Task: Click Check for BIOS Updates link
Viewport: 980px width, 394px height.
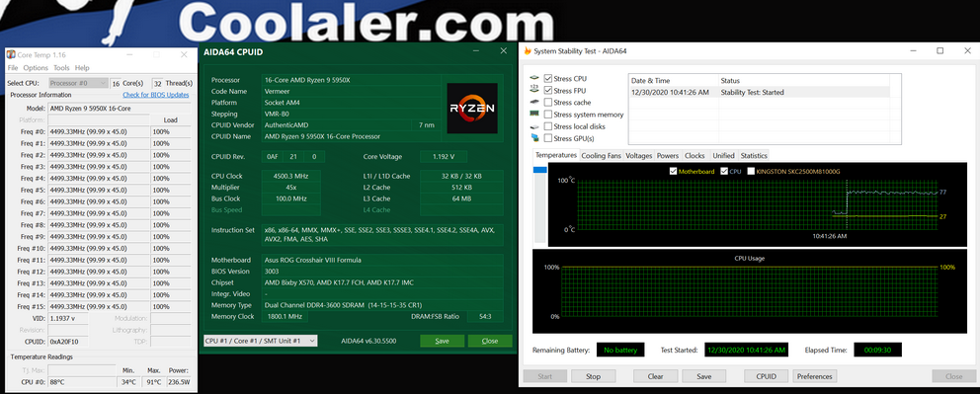Action: 156,95
